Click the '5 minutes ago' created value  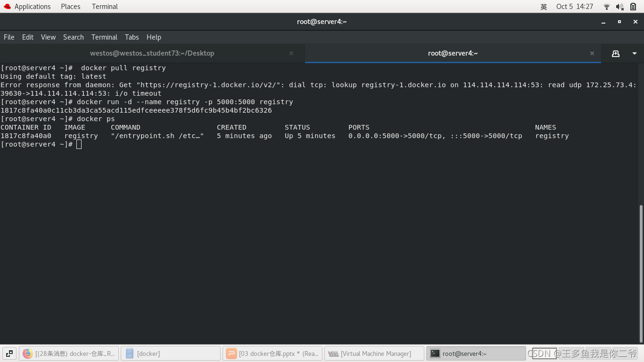tap(244, 136)
